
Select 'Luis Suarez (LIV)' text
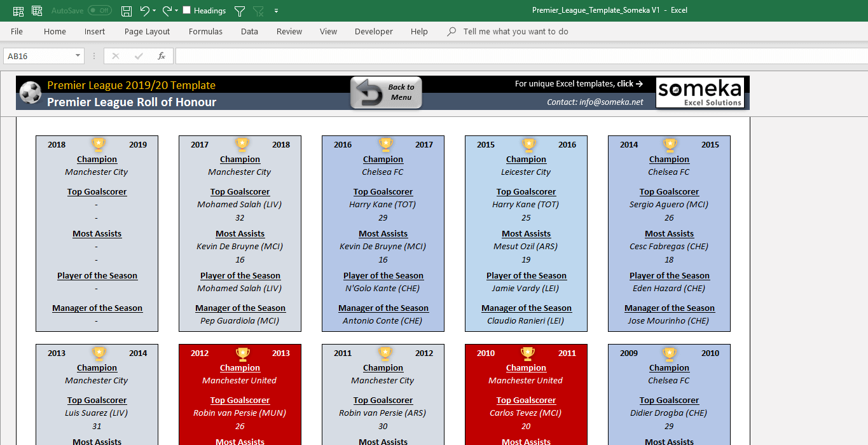point(97,413)
